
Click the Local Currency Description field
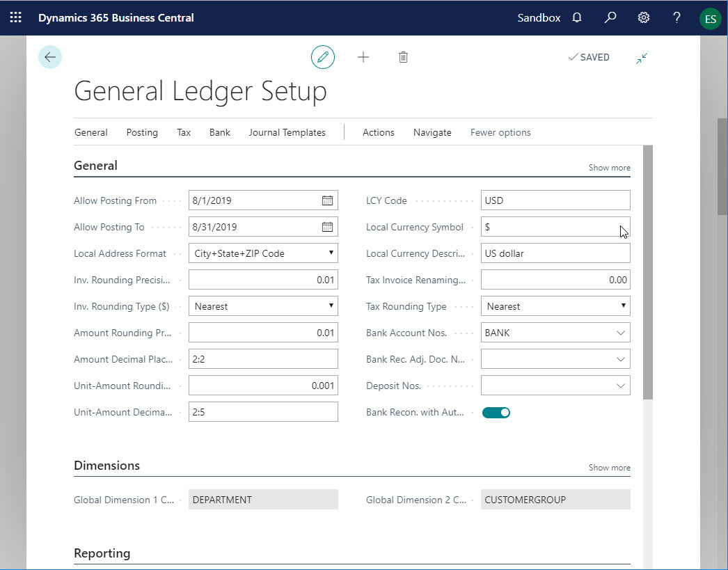pos(555,253)
